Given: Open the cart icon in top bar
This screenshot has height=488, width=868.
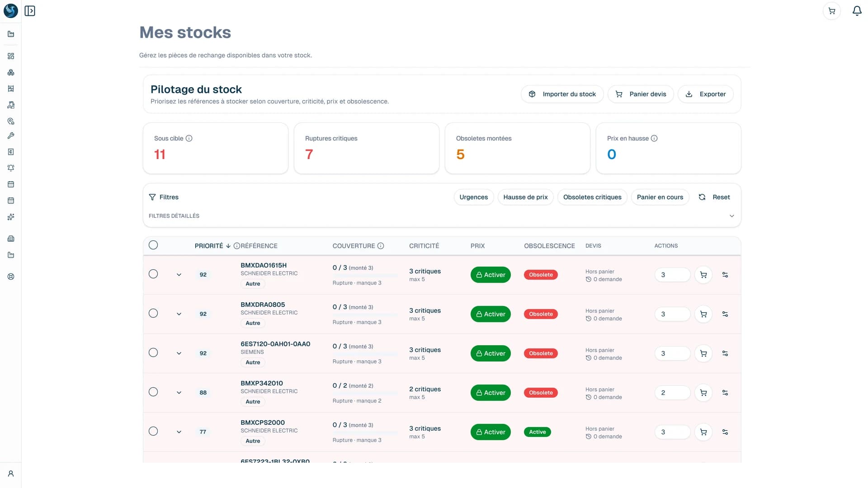Looking at the screenshot, I should click(832, 11).
